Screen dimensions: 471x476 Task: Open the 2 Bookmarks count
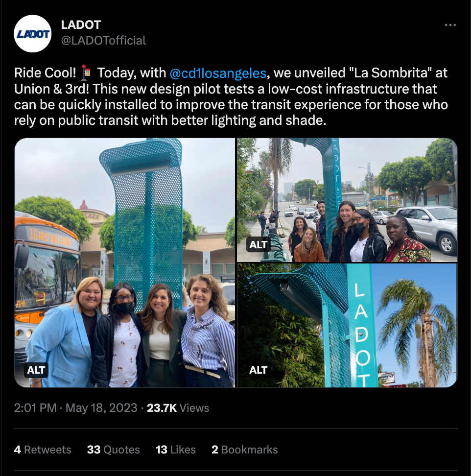[x=245, y=450]
